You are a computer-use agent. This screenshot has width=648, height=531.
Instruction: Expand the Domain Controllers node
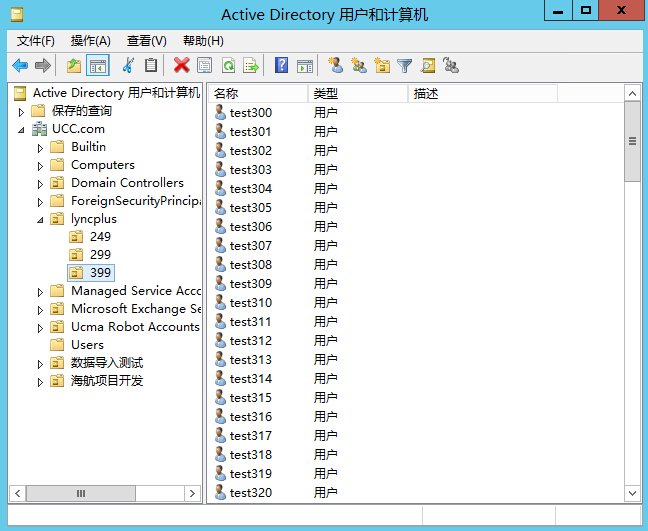pos(40,184)
